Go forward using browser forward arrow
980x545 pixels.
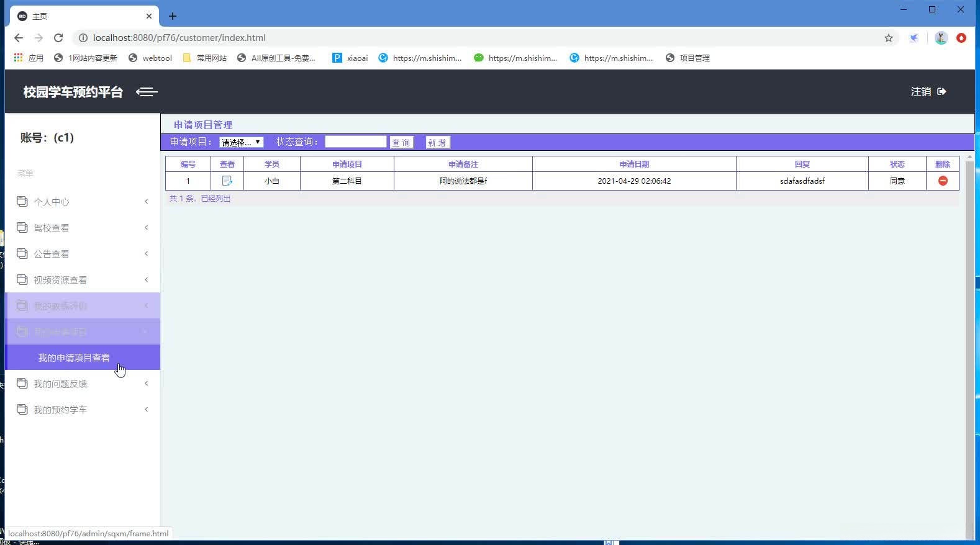tap(39, 38)
